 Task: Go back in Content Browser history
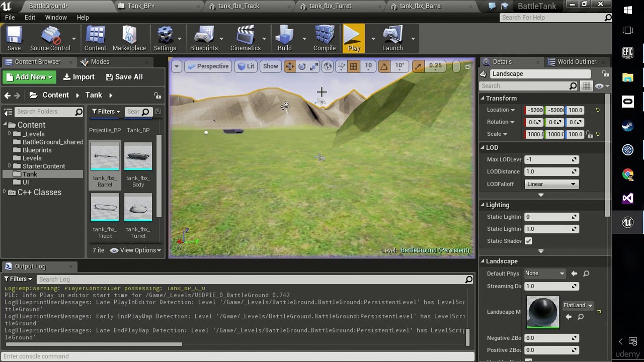(x=8, y=95)
